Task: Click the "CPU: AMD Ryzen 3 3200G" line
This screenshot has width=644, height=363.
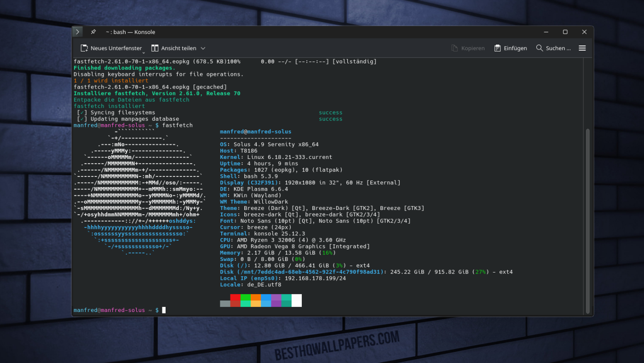Action: 283,240
